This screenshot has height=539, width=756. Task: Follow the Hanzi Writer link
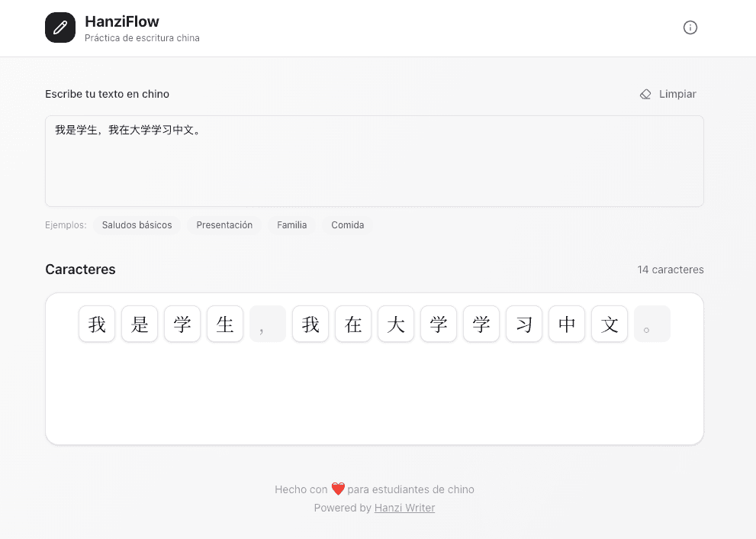pos(404,508)
